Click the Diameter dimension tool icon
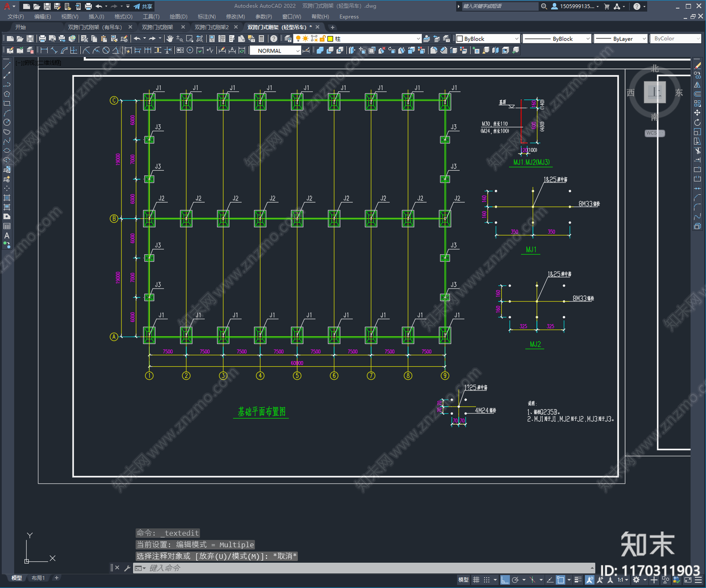Viewport: 706px width, 588px height. click(106, 50)
